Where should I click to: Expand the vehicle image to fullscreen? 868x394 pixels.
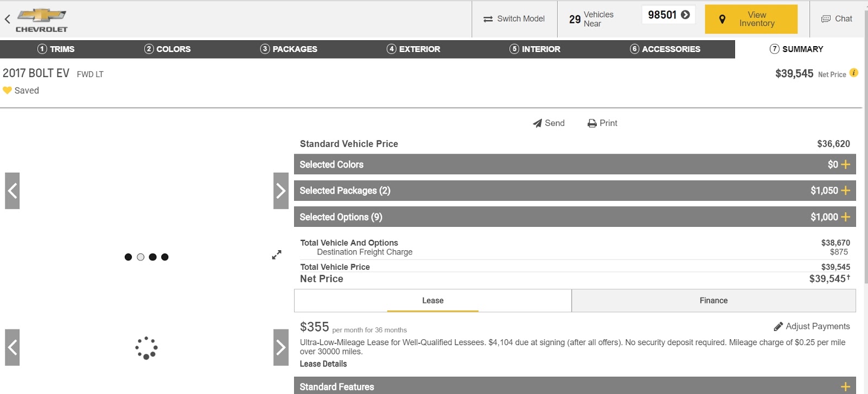point(277,255)
